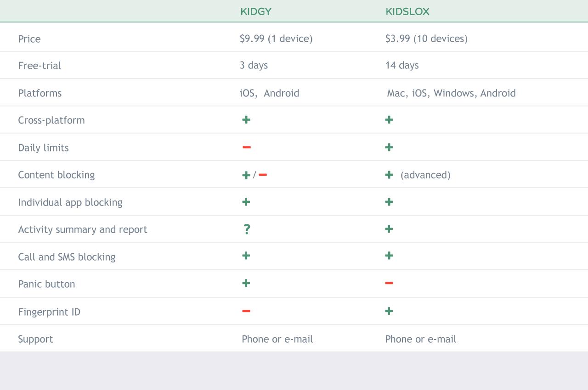Click the 14 days trial value
This screenshot has height=390, width=588.
[402, 65]
